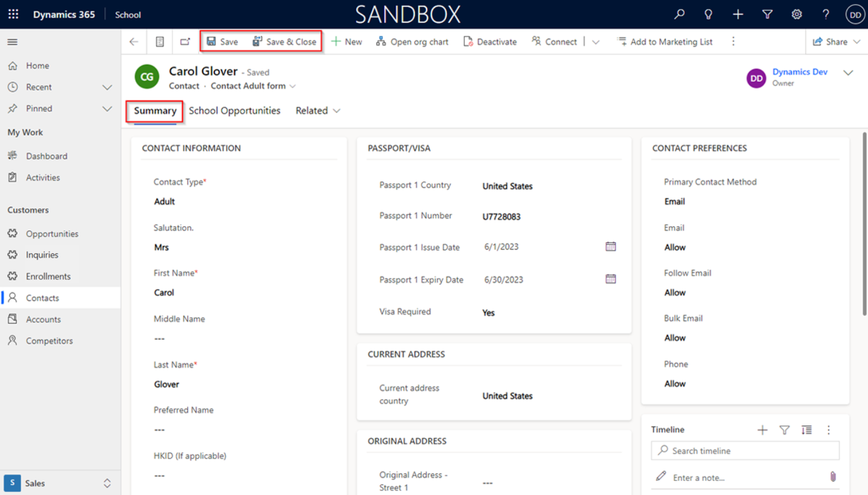Image resolution: width=868 pixels, height=495 pixels.
Task: Open the Settings gear icon
Action: click(x=796, y=14)
